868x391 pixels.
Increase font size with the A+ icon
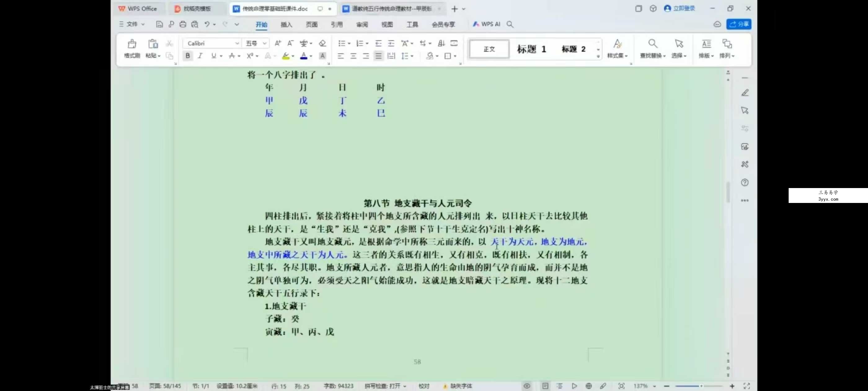coord(278,43)
